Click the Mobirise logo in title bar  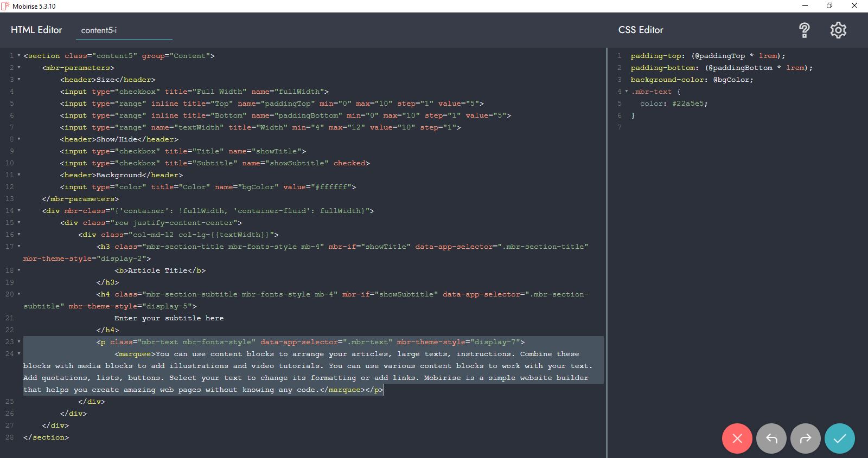tap(5, 6)
